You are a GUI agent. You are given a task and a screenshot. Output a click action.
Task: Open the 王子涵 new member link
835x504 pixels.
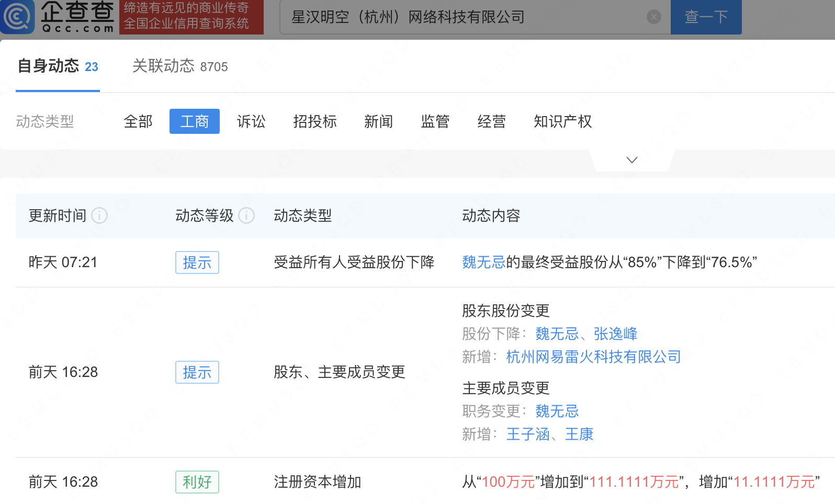pyautogui.click(x=527, y=434)
